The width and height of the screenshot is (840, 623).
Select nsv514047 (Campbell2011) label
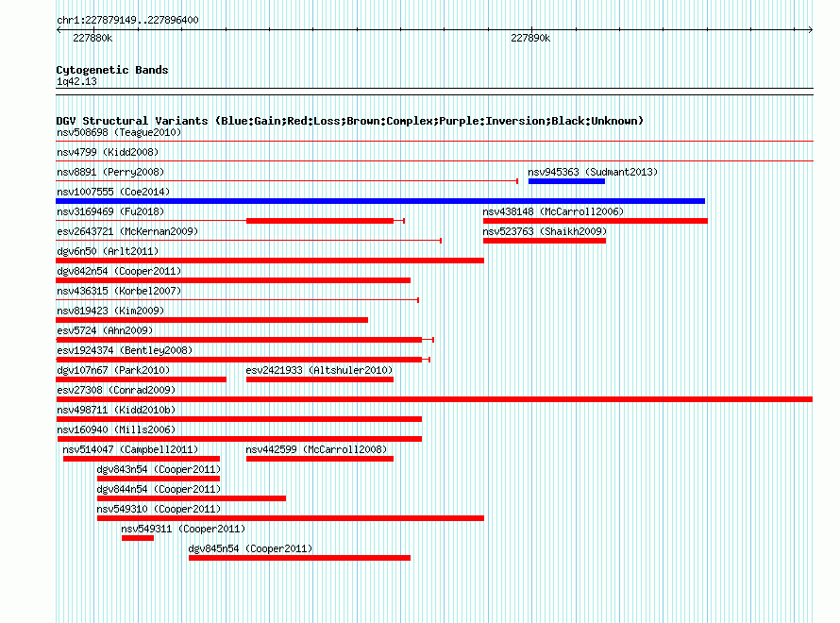[x=130, y=449]
